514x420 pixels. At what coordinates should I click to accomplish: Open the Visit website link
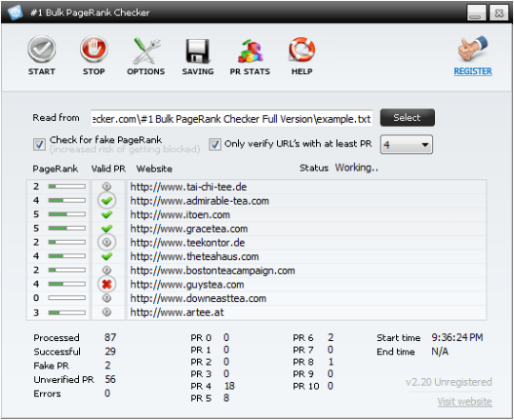[x=465, y=401]
